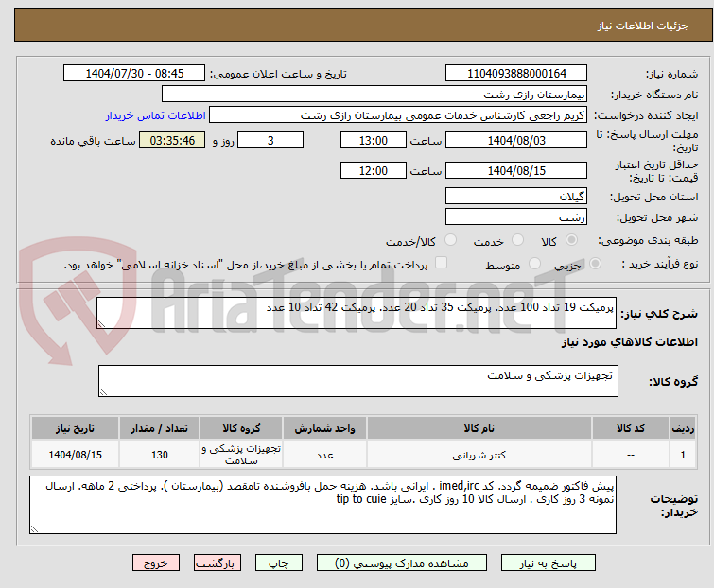Click the اطلاعات کالاهای مورد نیاز heading

(629, 342)
